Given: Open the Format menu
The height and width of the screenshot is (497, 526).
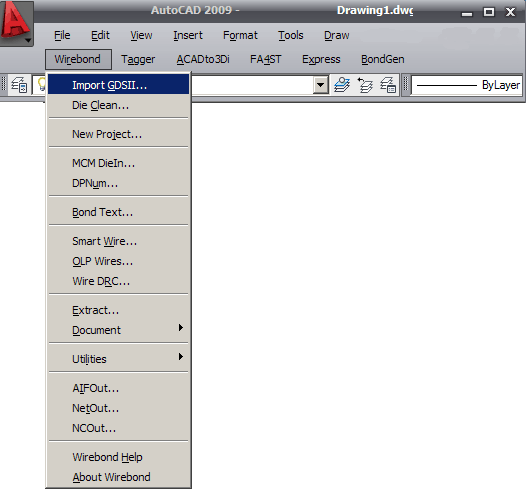Looking at the screenshot, I should [x=240, y=35].
